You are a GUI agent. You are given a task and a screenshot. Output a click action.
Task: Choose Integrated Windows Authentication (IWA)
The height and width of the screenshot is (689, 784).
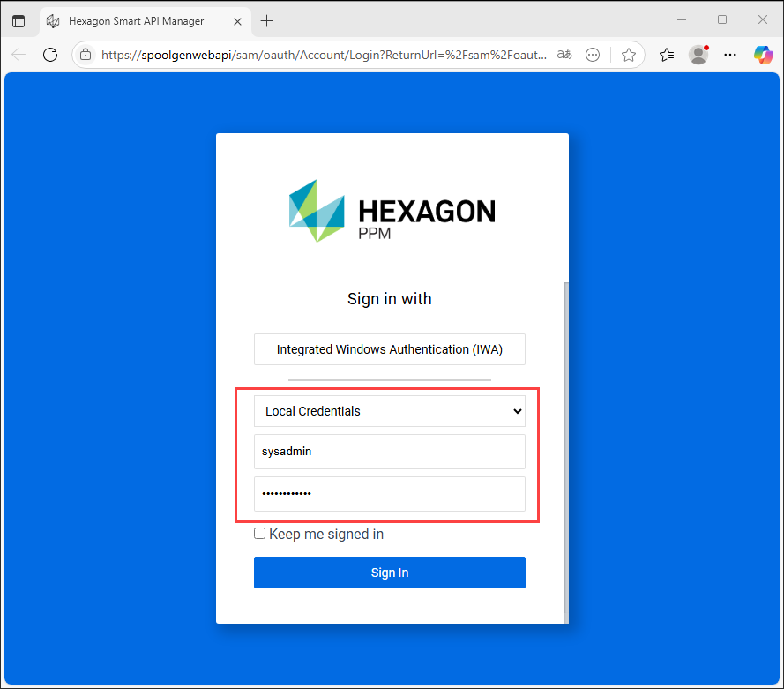[x=389, y=349]
